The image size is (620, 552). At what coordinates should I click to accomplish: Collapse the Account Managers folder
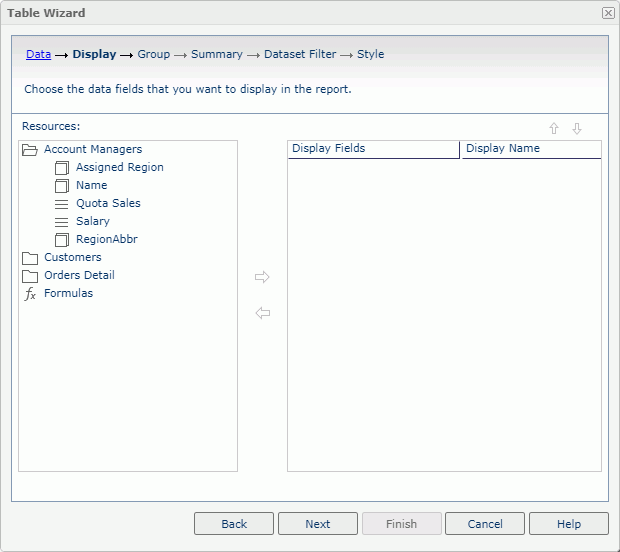30,150
